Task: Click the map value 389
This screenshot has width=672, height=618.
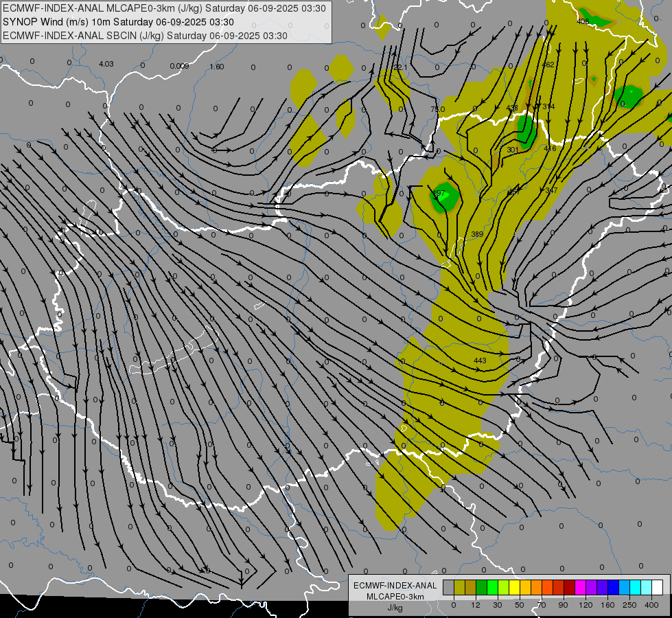Action: click(x=477, y=234)
